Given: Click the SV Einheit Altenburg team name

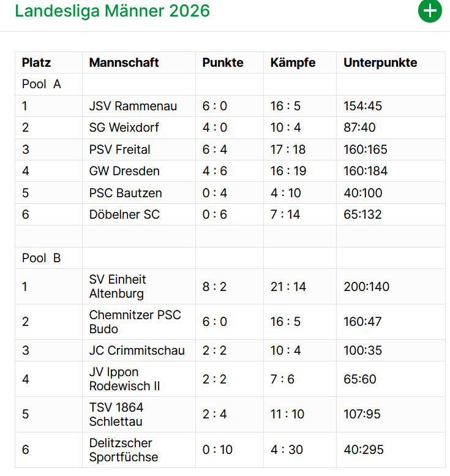Looking at the screenshot, I should [x=118, y=287].
